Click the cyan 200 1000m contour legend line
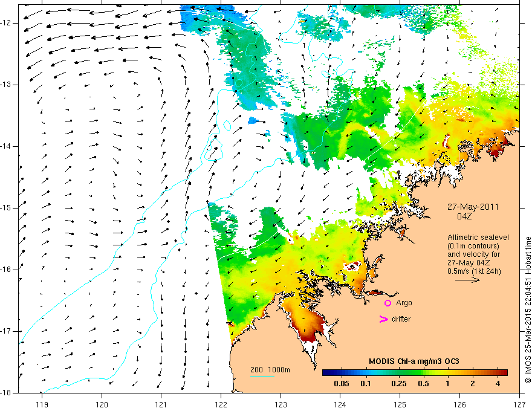 (262, 376)
